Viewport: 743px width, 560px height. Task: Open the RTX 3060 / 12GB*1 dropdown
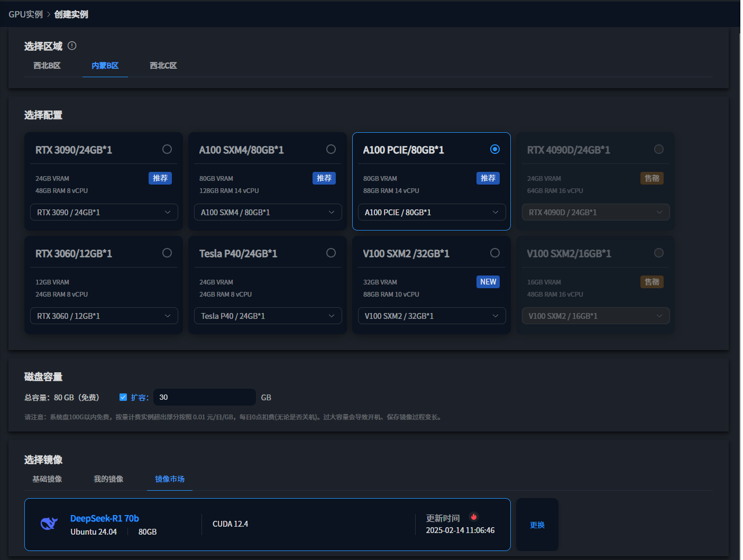click(104, 316)
